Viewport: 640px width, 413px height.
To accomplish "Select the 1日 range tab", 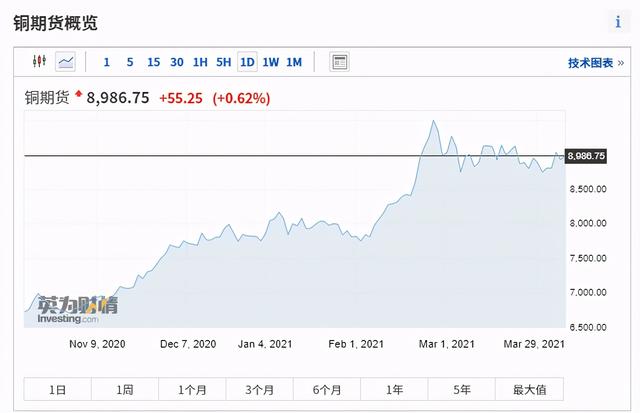I will click(x=58, y=389).
